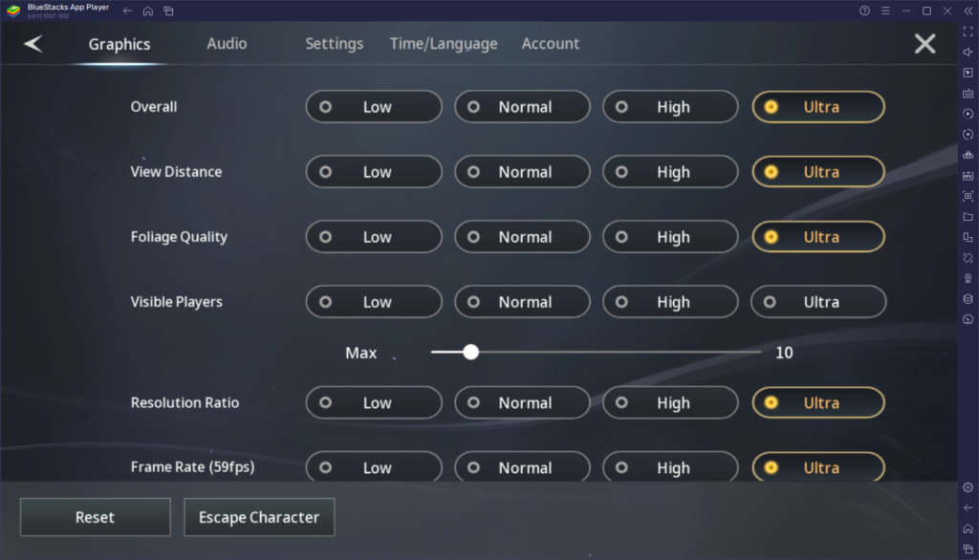Image resolution: width=979 pixels, height=560 pixels.
Task: Open the BlueStacks hamburger menu
Action: [886, 11]
